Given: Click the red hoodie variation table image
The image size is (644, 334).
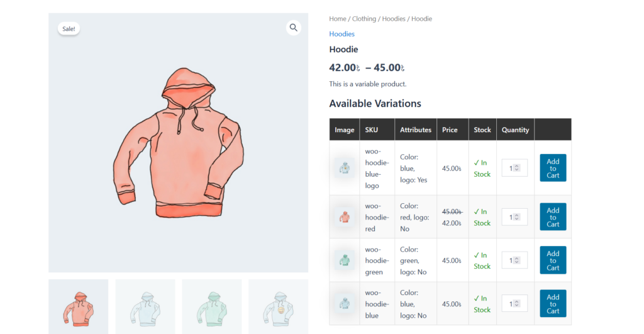Looking at the screenshot, I should click(344, 217).
